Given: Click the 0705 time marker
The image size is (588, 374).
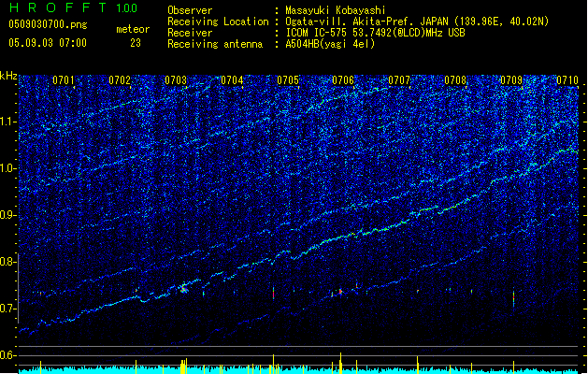Looking at the screenshot, I should pyautogui.click(x=288, y=80).
